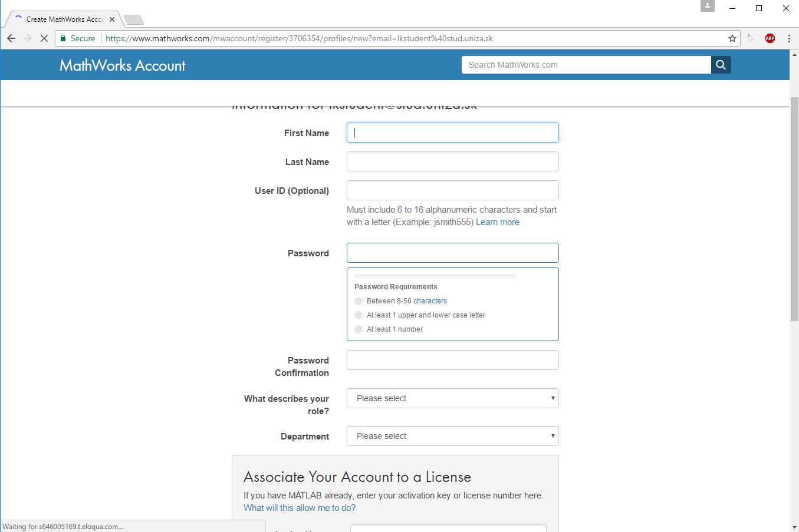
Task: Open 'What will this allow me to do?' link
Action: [x=300, y=508]
